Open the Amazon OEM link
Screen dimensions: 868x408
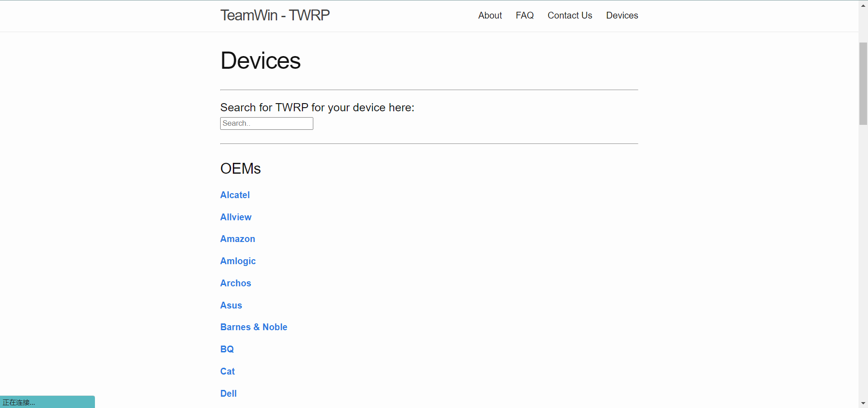tap(237, 239)
